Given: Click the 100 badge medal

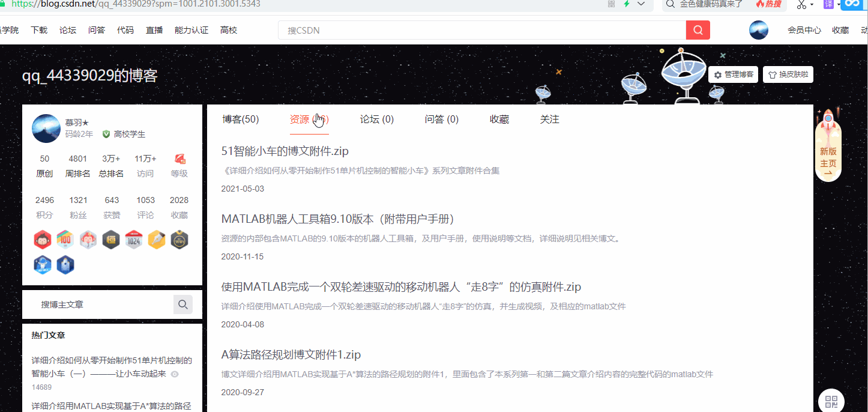Looking at the screenshot, I should (x=65, y=240).
